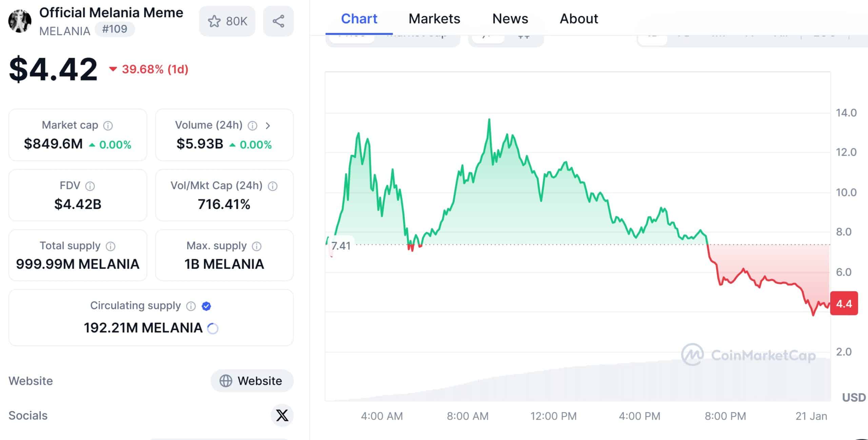Viewport: 868px width, 440px height.
Task: Open the official Website link
Action: [252, 381]
